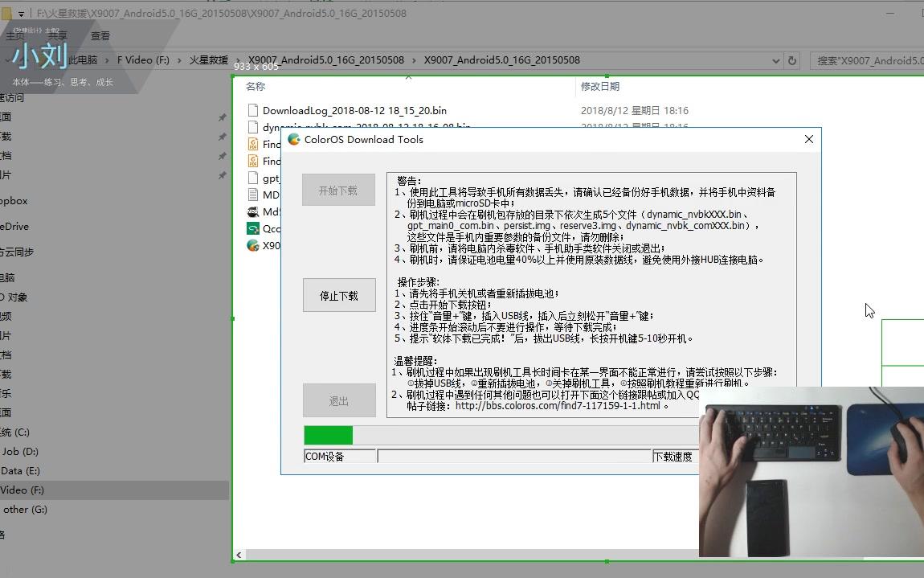Minimize the File Explorer window
The image size is (924, 578).
890,13
